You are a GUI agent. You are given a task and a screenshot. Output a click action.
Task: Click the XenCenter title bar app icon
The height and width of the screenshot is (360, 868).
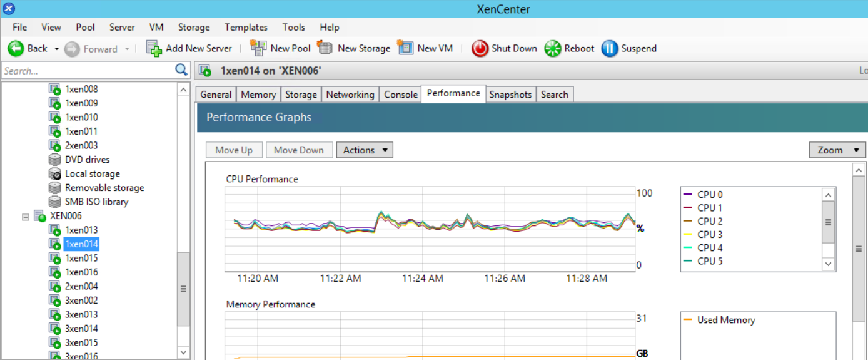[9, 9]
